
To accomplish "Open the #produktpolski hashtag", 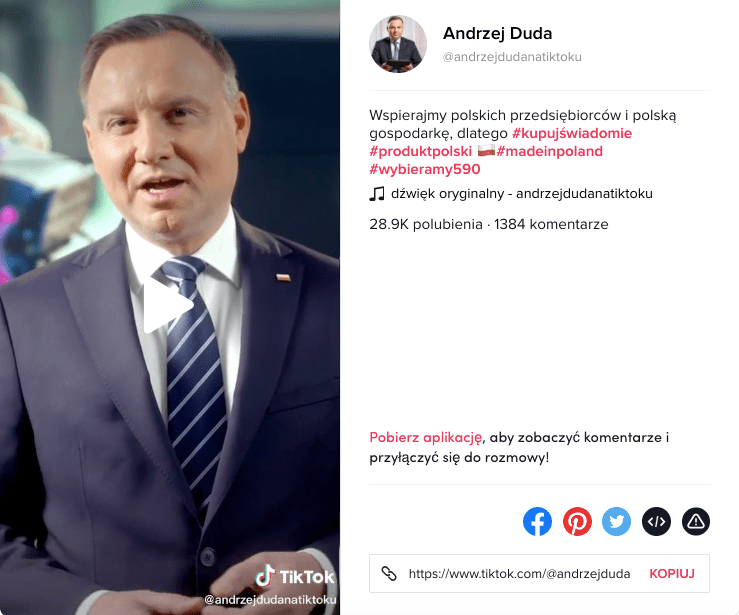I will (x=420, y=151).
